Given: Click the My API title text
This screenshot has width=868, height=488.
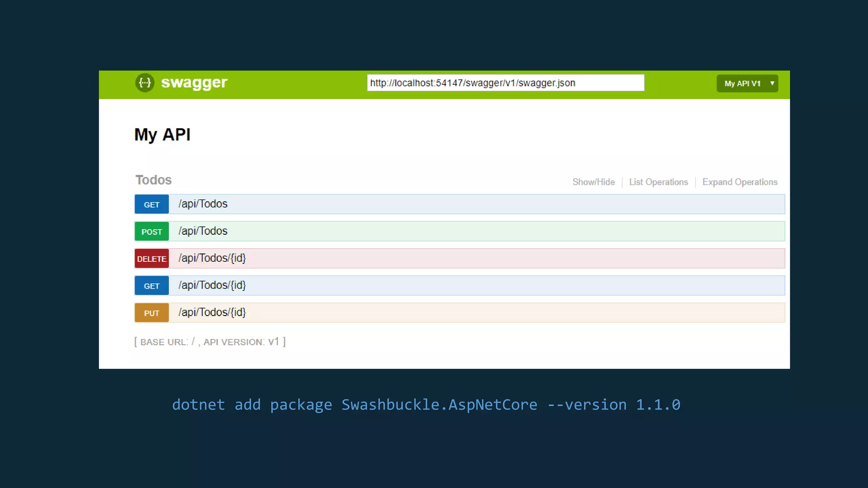Looking at the screenshot, I should pyautogui.click(x=162, y=135).
